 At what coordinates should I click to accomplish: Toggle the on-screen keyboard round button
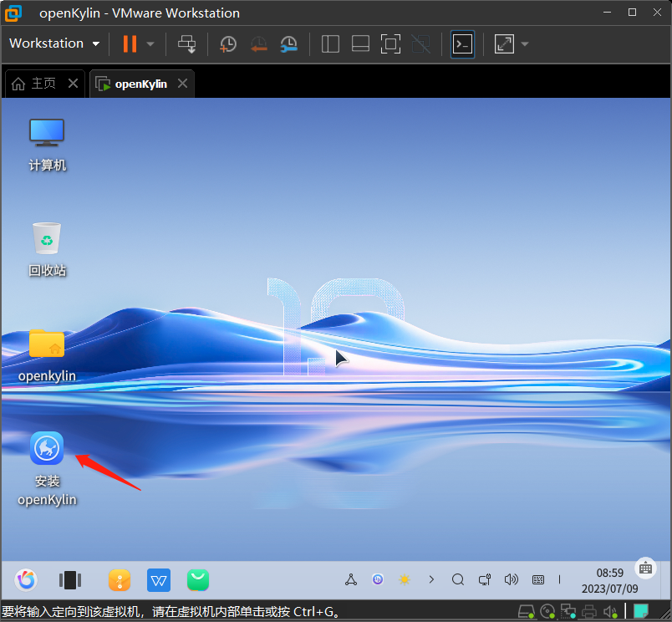coord(645,568)
